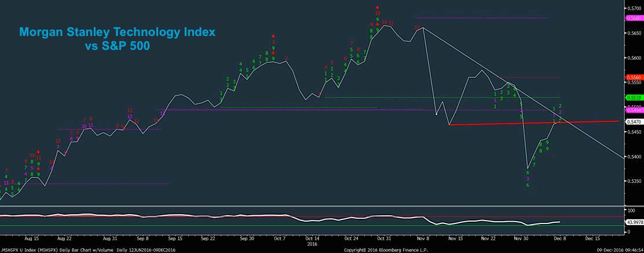Image resolution: width=644 pixels, height=253 pixels.
Task: Click the 2016 year label under Oct 14
Action: tap(311, 244)
